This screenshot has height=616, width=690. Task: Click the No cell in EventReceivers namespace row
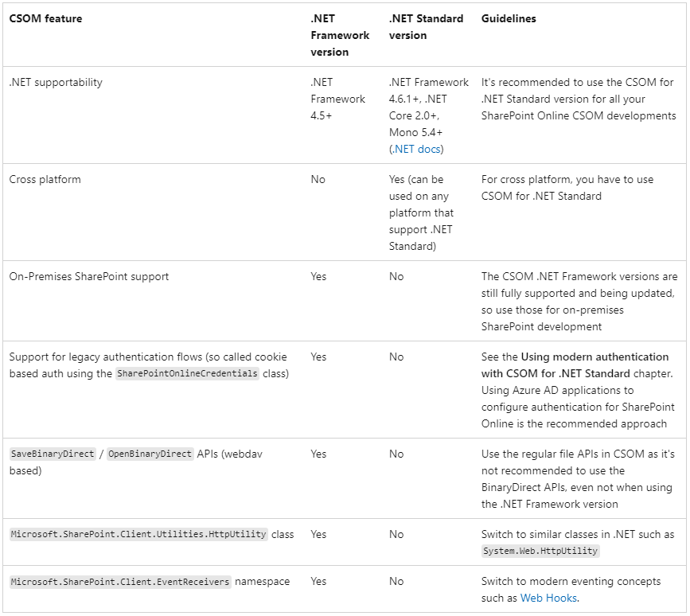click(396, 582)
